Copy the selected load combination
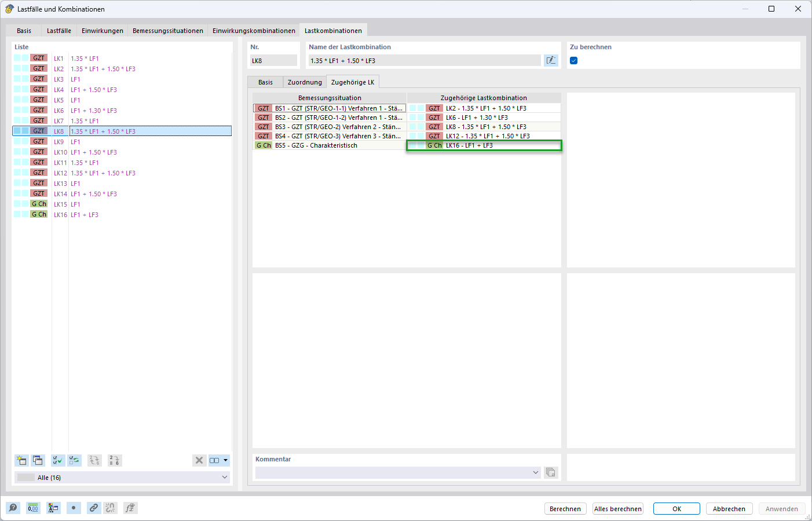This screenshot has height=521, width=812. pos(38,460)
